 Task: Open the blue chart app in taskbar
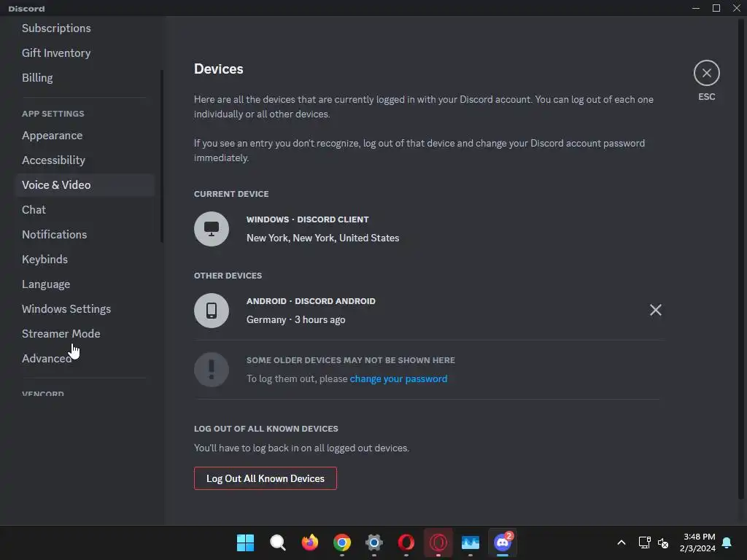tap(471, 542)
